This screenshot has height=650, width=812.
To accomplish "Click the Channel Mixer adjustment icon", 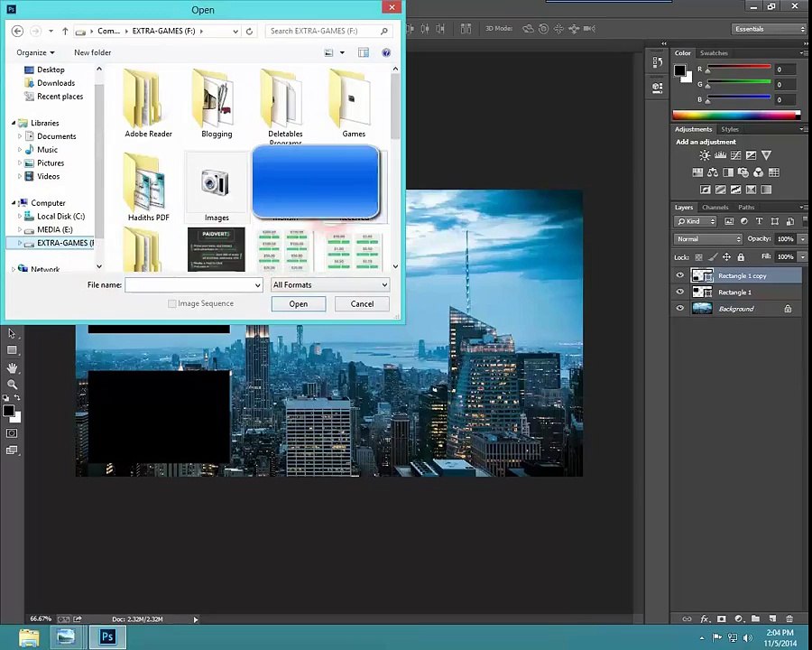I will tap(758, 172).
